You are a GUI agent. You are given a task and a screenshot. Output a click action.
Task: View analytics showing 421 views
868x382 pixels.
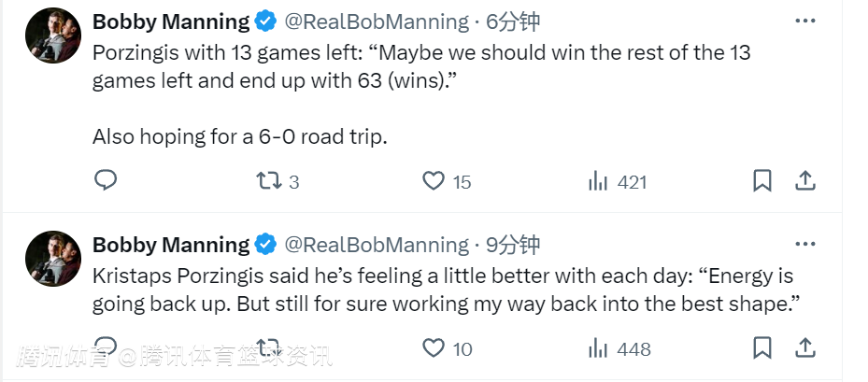click(x=598, y=181)
